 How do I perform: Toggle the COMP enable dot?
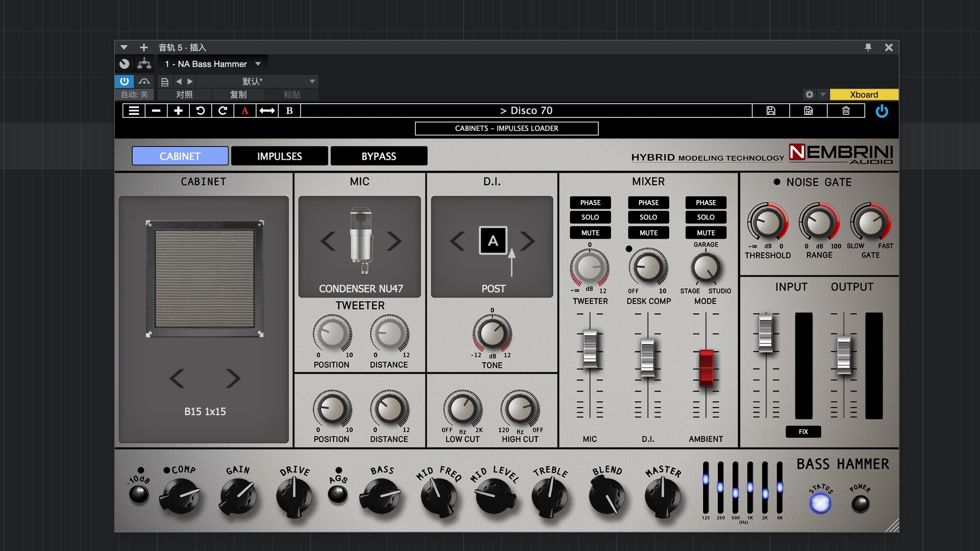click(166, 470)
